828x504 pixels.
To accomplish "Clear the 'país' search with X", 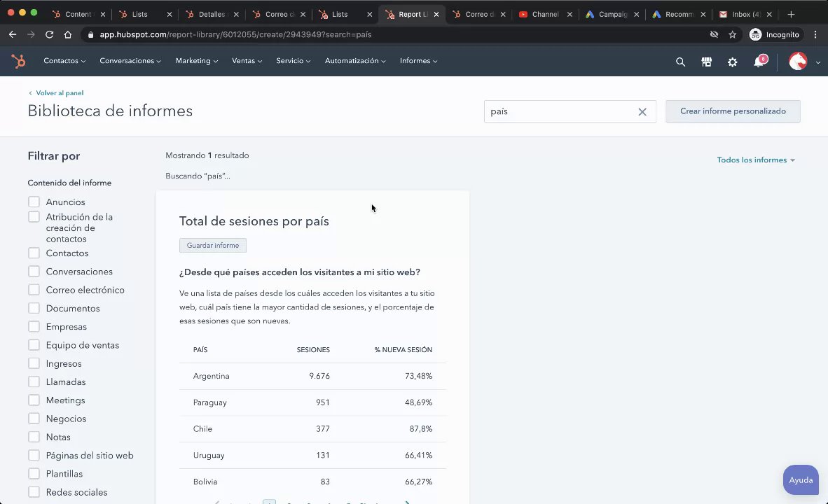I will pyautogui.click(x=642, y=112).
